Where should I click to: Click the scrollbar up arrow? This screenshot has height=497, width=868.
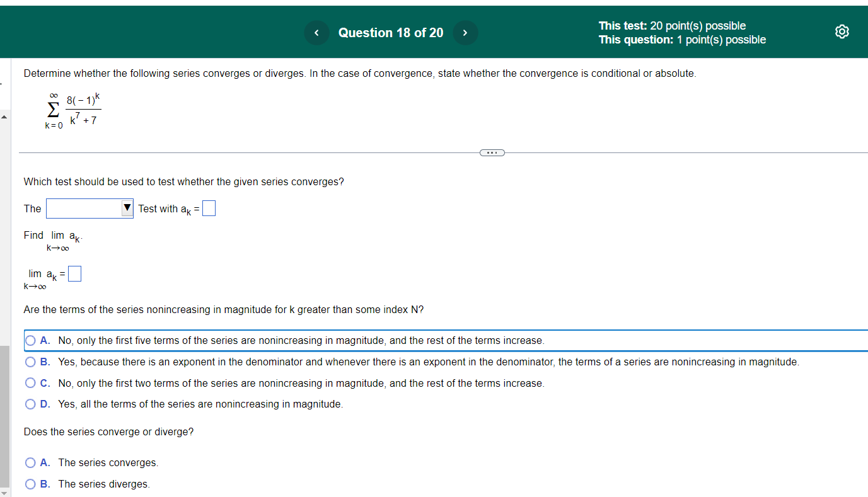tap(4, 116)
